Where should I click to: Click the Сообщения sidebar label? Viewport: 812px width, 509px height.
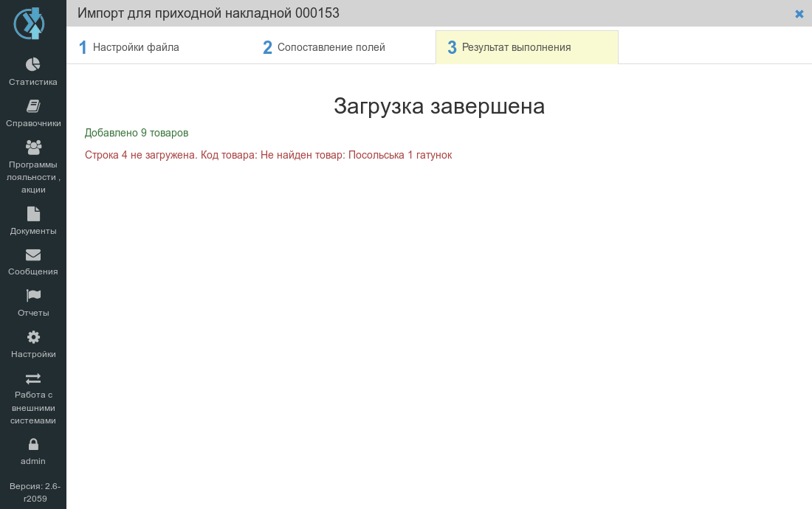coord(33,271)
